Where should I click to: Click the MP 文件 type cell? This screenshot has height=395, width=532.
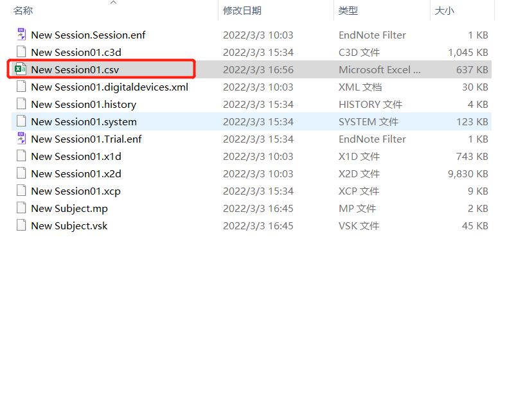click(x=357, y=209)
